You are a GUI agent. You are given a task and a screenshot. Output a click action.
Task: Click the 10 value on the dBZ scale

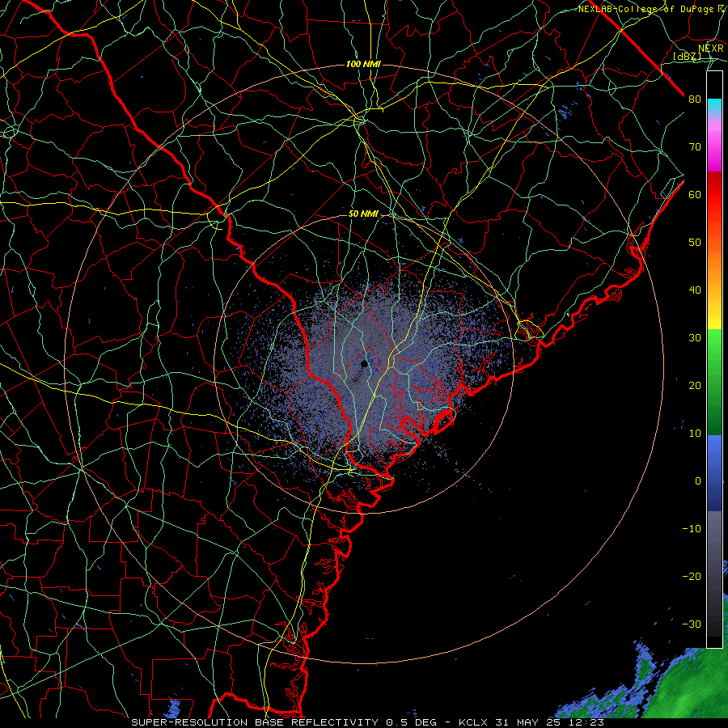coord(695,434)
